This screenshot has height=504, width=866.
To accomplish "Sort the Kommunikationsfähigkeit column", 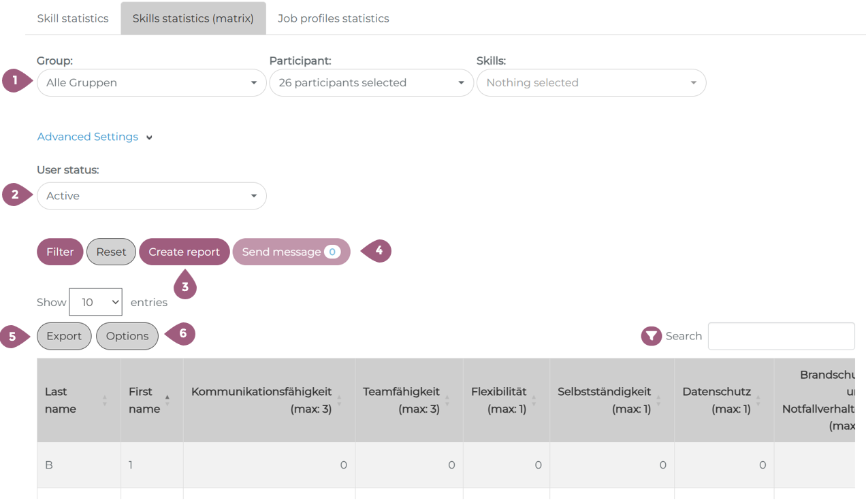I will (x=339, y=401).
